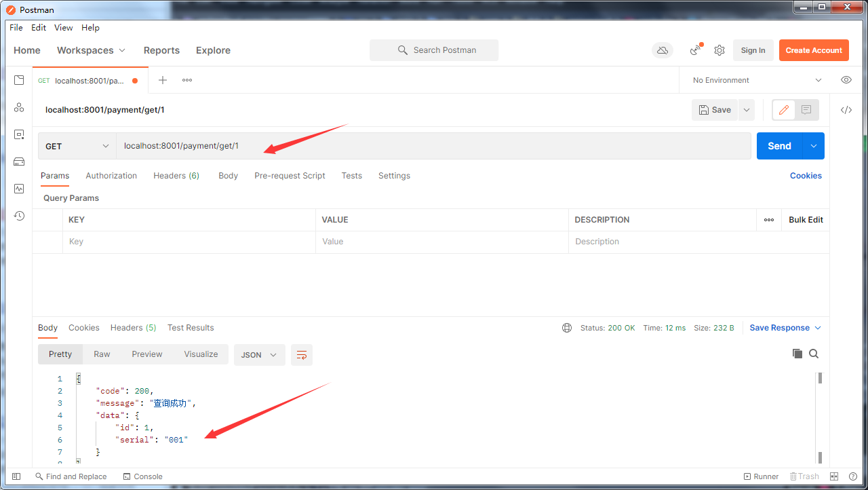Click the cloud sync status icon
Viewport: 868px width, 490px height.
(663, 50)
